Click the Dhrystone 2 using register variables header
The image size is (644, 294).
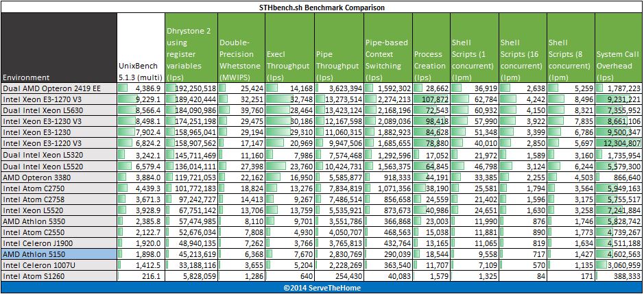coord(191,48)
